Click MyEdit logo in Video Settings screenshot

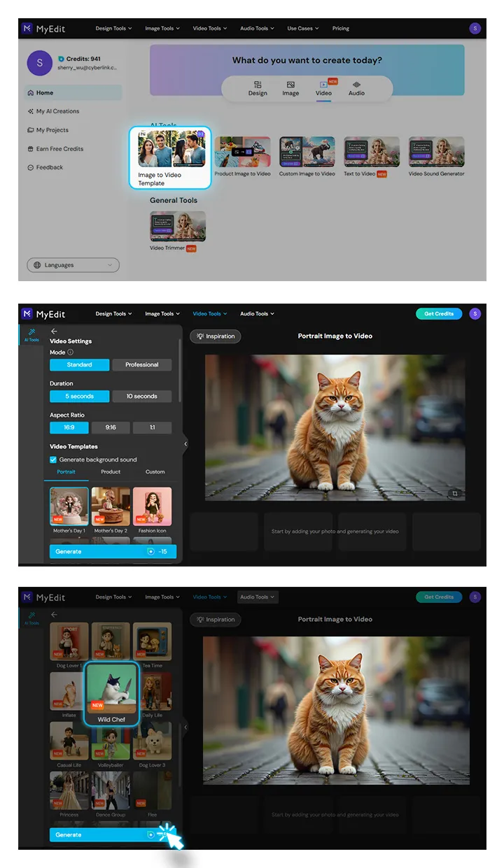point(43,313)
